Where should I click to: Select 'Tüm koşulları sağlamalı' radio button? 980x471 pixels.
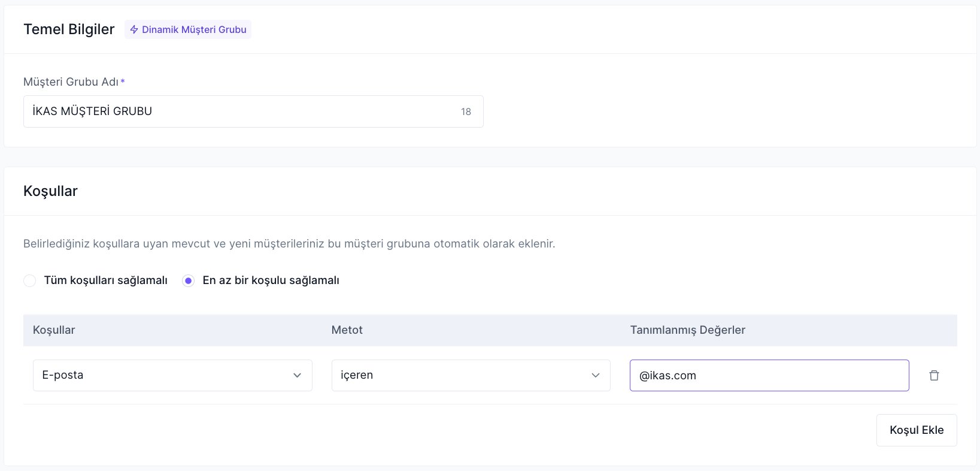30,280
